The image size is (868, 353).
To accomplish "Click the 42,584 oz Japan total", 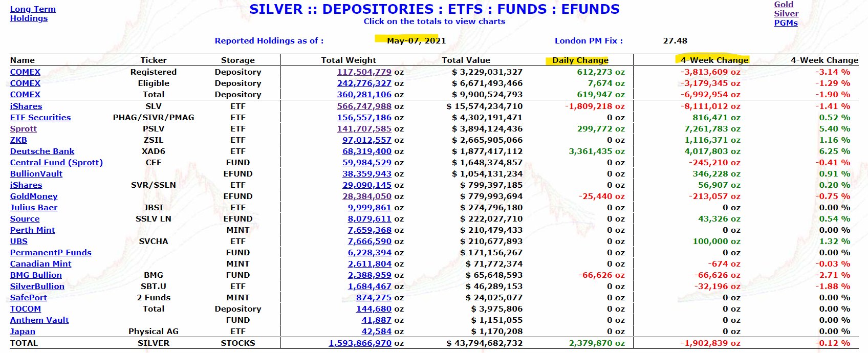I will point(376,332).
